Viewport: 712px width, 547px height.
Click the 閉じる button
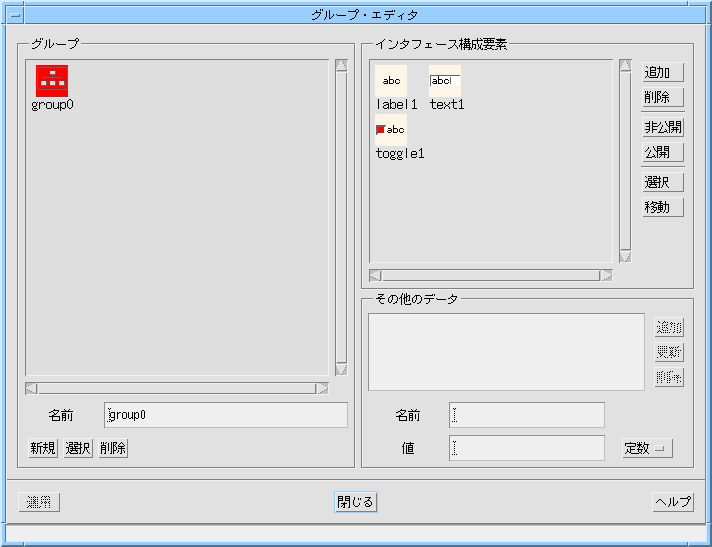(x=356, y=502)
